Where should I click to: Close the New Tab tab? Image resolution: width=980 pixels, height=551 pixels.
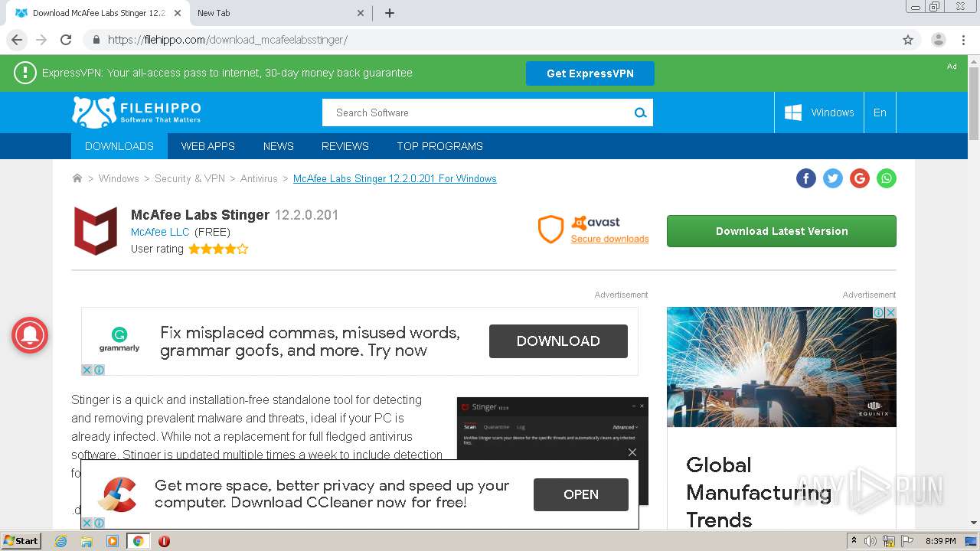[x=361, y=13]
